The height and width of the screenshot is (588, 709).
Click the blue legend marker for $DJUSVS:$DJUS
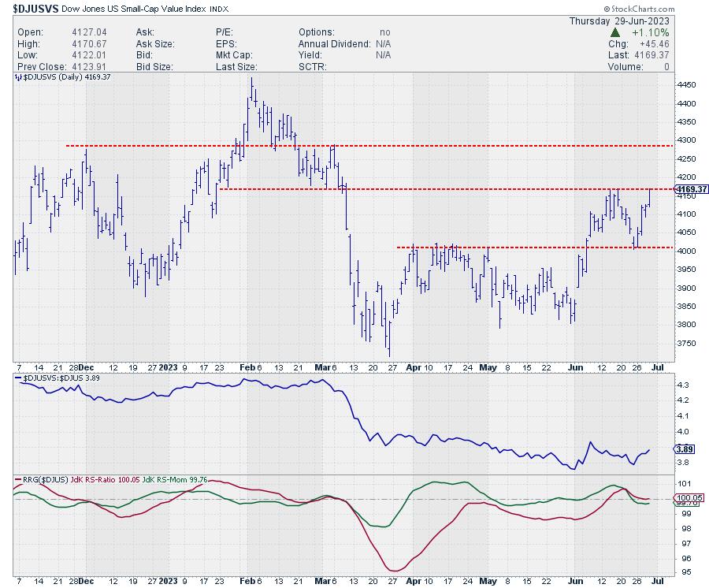(x=17, y=379)
